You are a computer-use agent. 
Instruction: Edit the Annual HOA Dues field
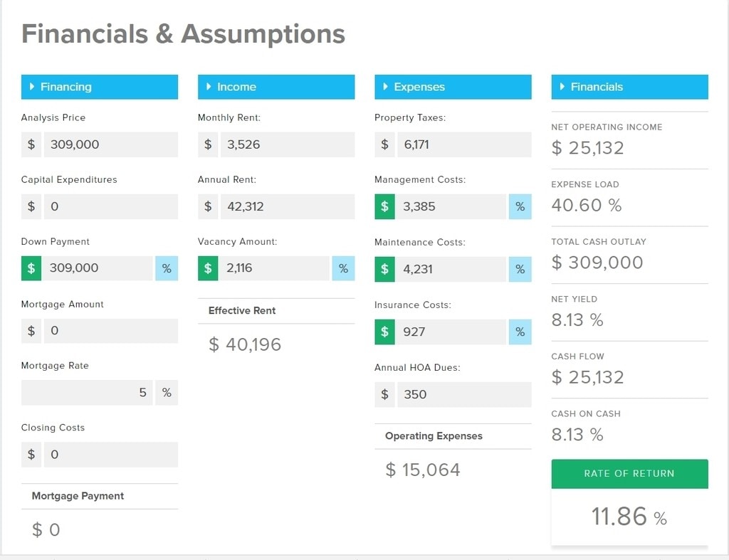[463, 394]
